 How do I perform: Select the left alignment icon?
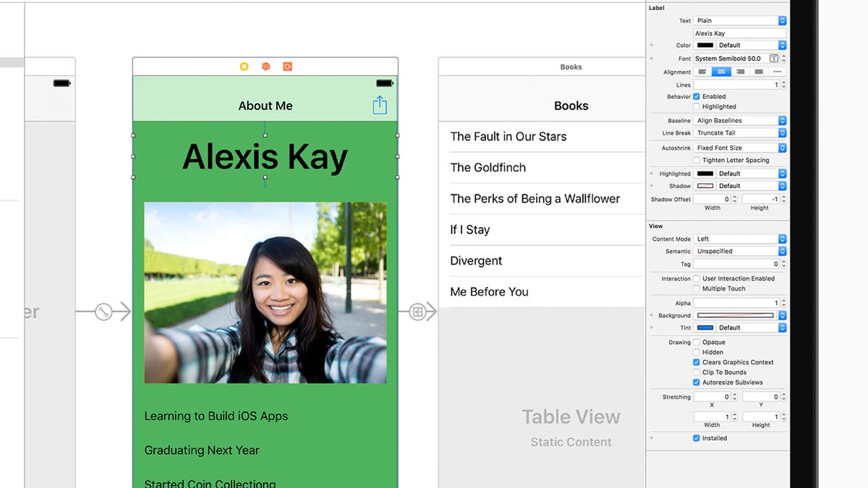click(702, 72)
